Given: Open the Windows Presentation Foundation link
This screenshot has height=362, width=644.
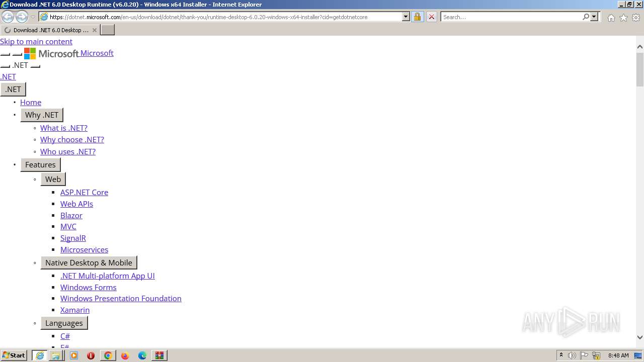Looking at the screenshot, I should coord(121,299).
